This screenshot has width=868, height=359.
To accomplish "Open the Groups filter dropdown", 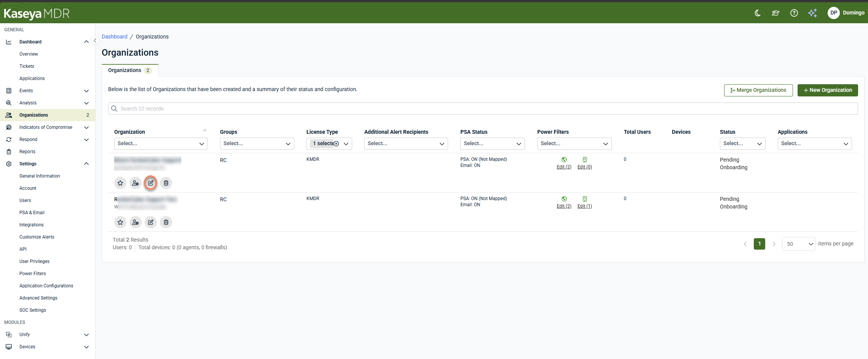I will pos(257,144).
